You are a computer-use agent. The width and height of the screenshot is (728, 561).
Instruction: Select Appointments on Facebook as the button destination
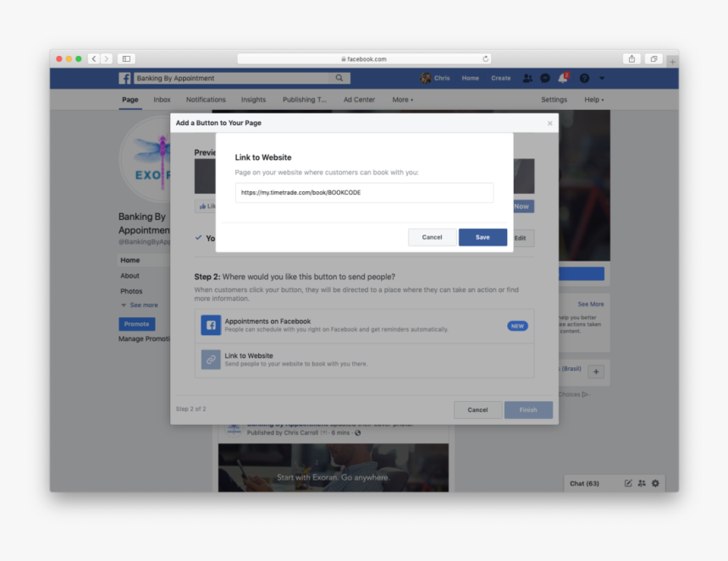(364, 325)
